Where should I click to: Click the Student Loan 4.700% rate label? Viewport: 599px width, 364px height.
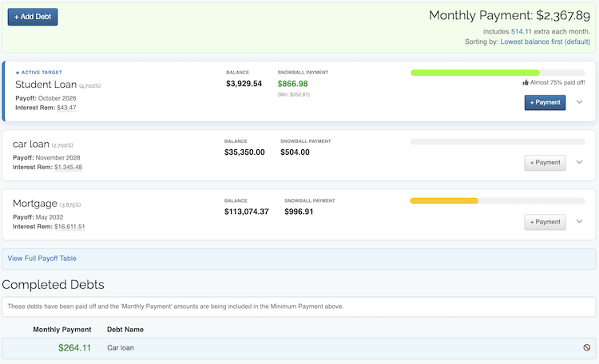point(89,86)
